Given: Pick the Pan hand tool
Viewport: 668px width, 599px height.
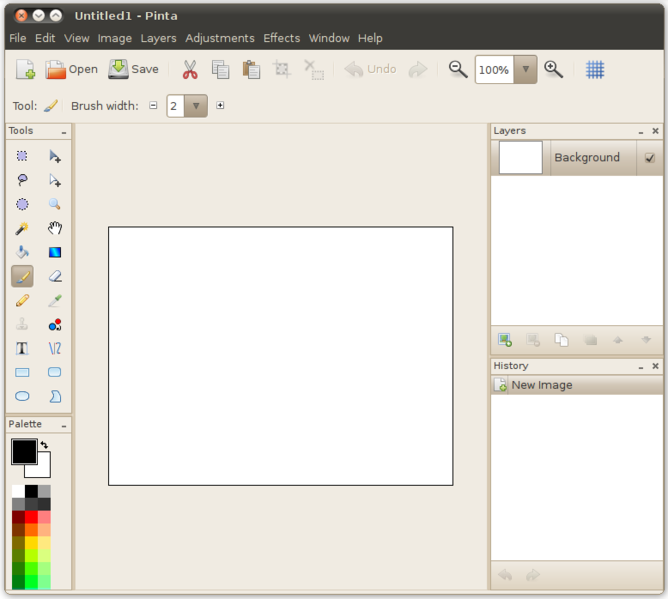Looking at the screenshot, I should [x=55, y=228].
